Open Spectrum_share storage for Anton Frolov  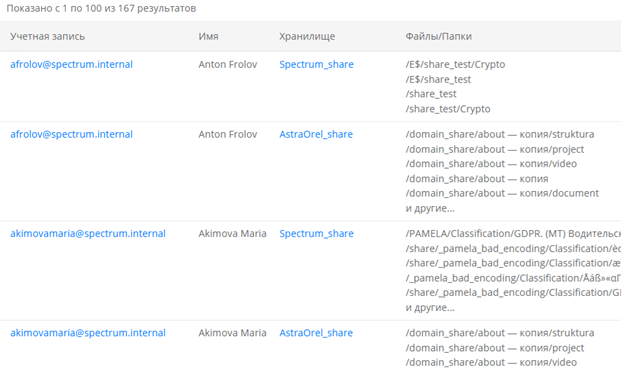click(x=316, y=64)
